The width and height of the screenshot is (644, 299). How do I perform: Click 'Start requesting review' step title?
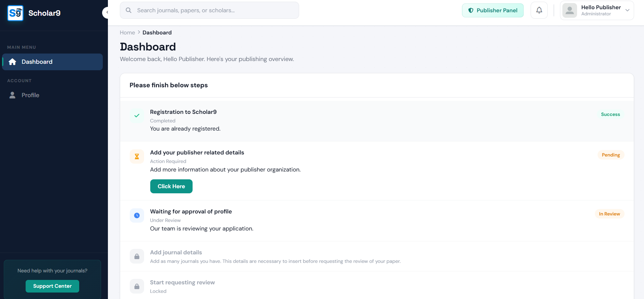point(182,282)
